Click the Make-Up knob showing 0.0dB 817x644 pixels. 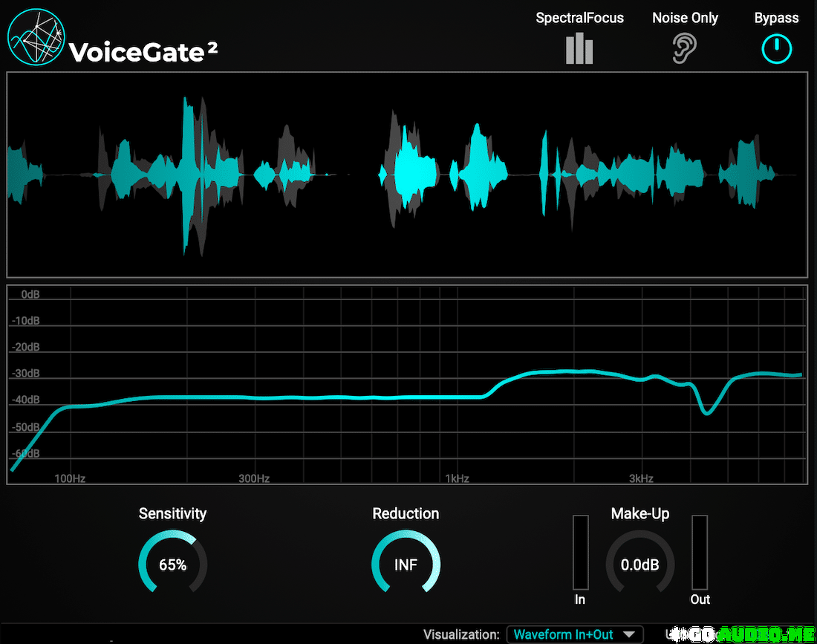(x=639, y=562)
